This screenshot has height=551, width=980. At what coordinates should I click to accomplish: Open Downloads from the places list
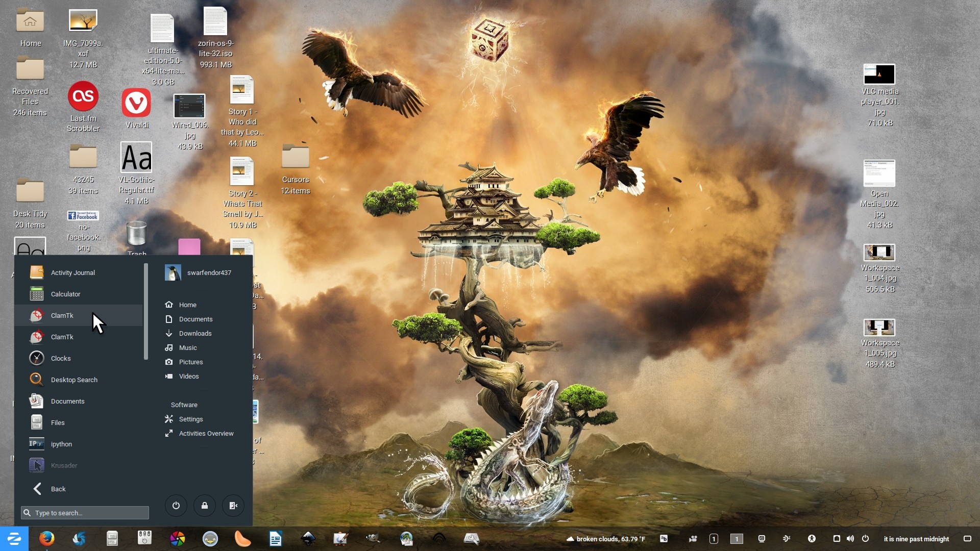(x=195, y=333)
